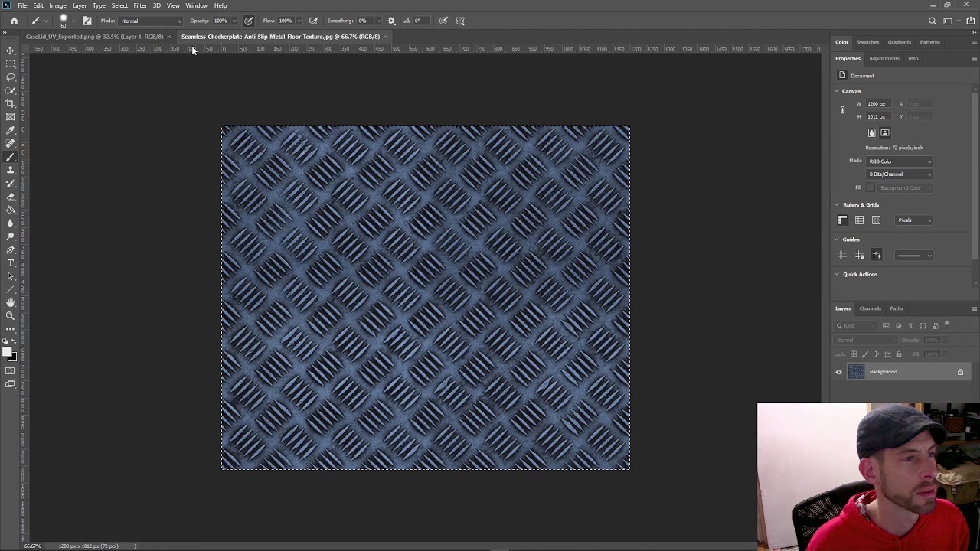
Task: Open the Opacity slider dropdown
Action: pos(234,21)
